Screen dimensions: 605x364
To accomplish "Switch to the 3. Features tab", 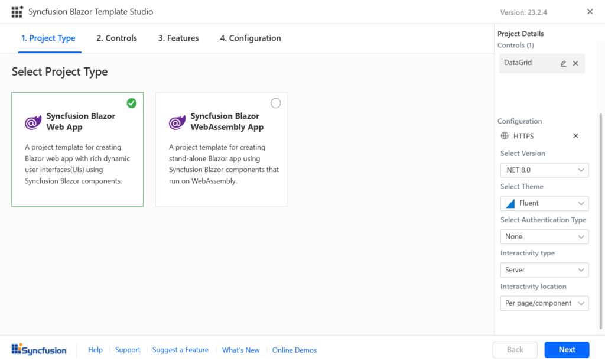I will pos(178,38).
